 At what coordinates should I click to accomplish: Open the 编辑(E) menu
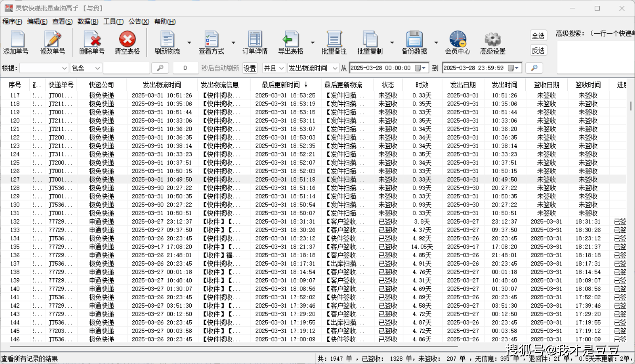pos(37,21)
